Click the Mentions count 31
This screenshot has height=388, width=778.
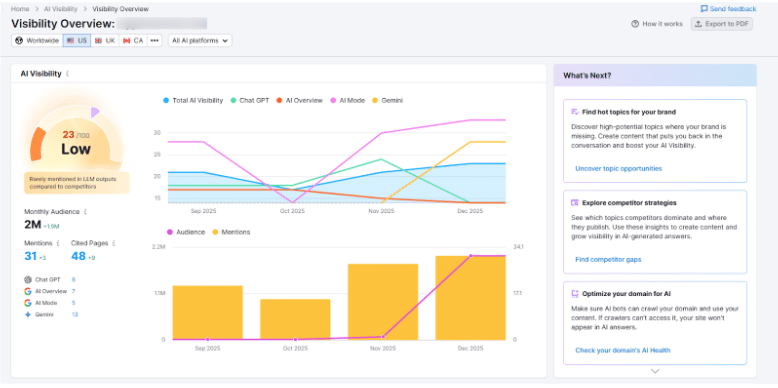(31, 256)
